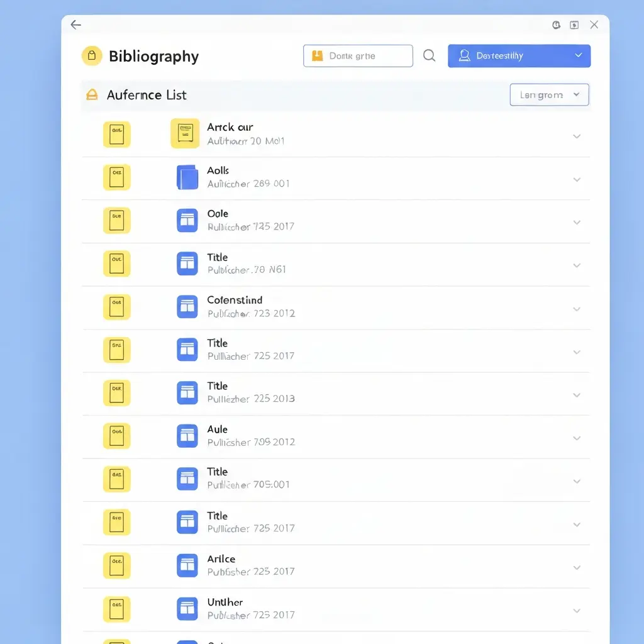Click the clock icon in title bar
The height and width of the screenshot is (644, 644).
(x=556, y=25)
